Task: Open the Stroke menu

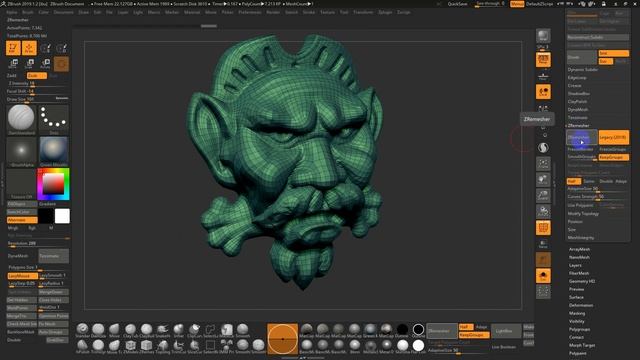Action: pyautogui.click(x=309, y=12)
